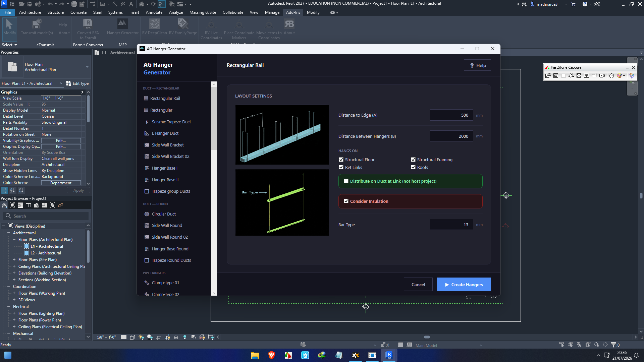Open the Manage ribbon tab
The width and height of the screenshot is (644, 362).
[x=272, y=12]
